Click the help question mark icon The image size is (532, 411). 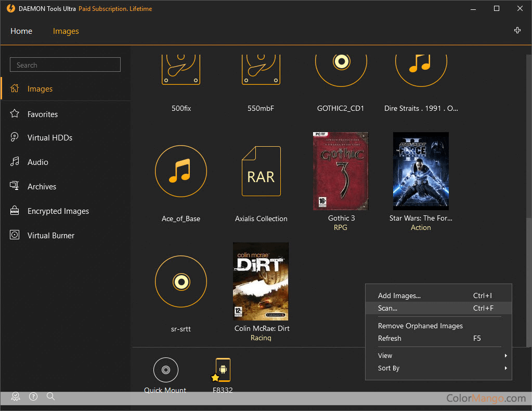tap(33, 396)
